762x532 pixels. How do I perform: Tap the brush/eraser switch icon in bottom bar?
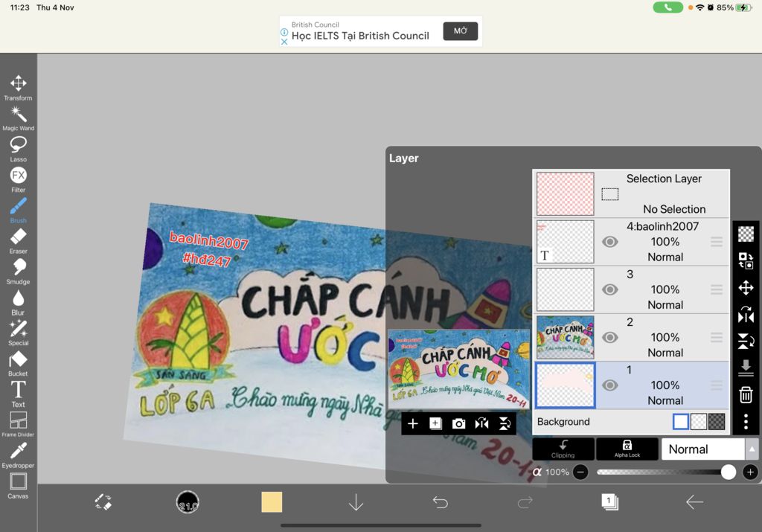[103, 502]
